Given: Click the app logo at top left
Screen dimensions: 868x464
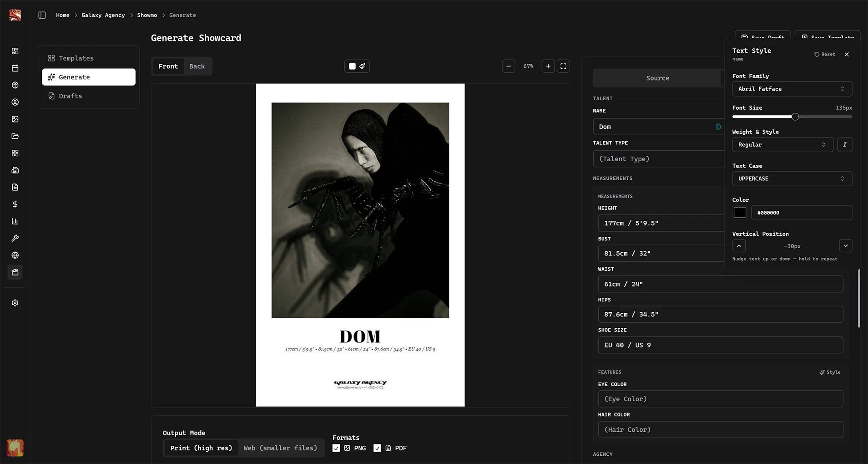Looking at the screenshot, I should pyautogui.click(x=15, y=15).
